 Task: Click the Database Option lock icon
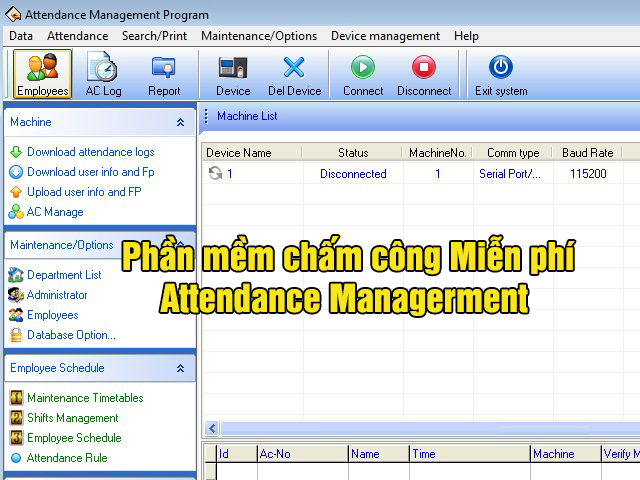coord(16,335)
